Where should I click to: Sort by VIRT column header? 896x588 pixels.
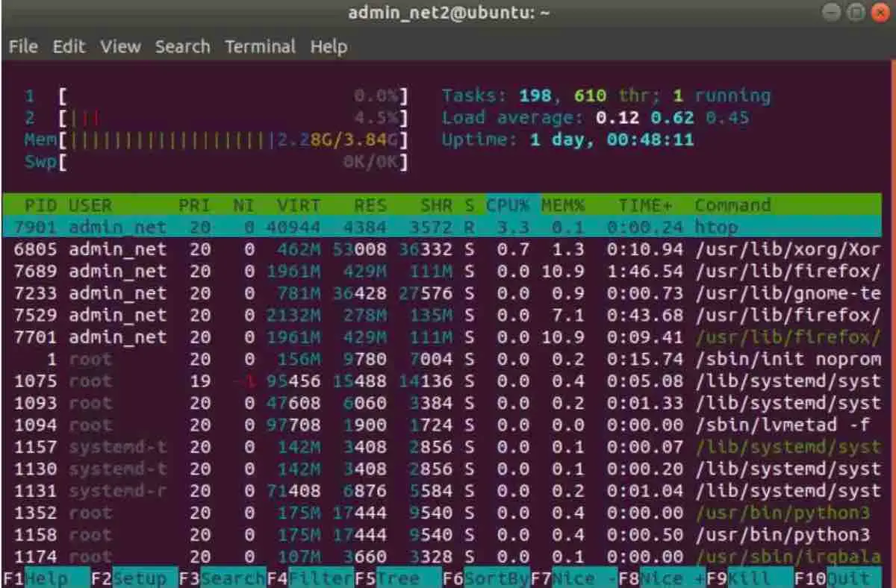(x=299, y=205)
